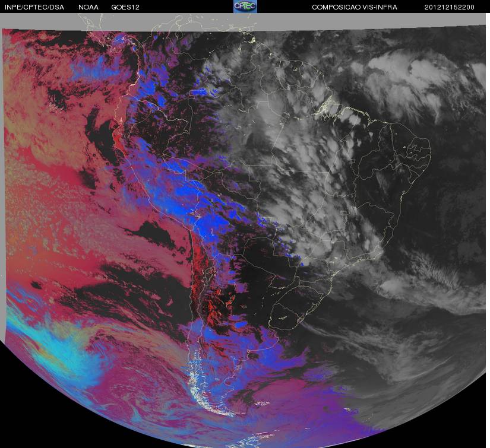Click the COMPOSICAO VIS-INFRA title text
This screenshot has width=490, height=448.
[x=355, y=7]
